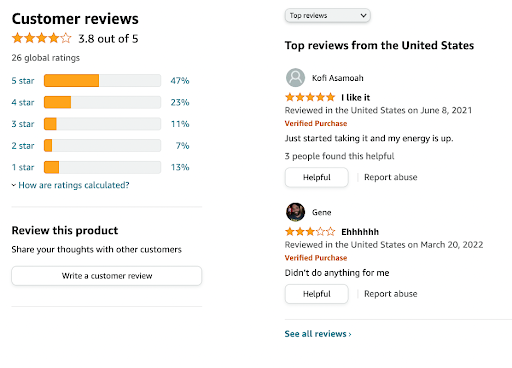This screenshot has height=368, width=512.
Task: Click Gene's profile picture
Action: [295, 212]
